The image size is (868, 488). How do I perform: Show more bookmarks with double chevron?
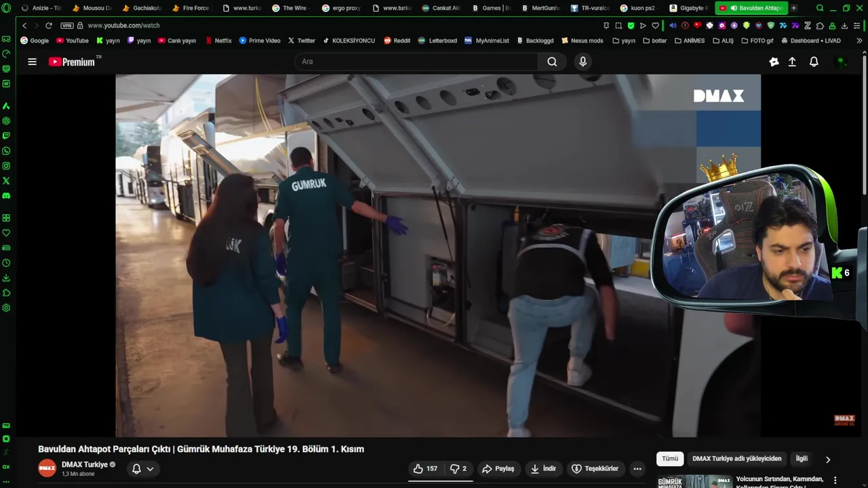point(859,41)
